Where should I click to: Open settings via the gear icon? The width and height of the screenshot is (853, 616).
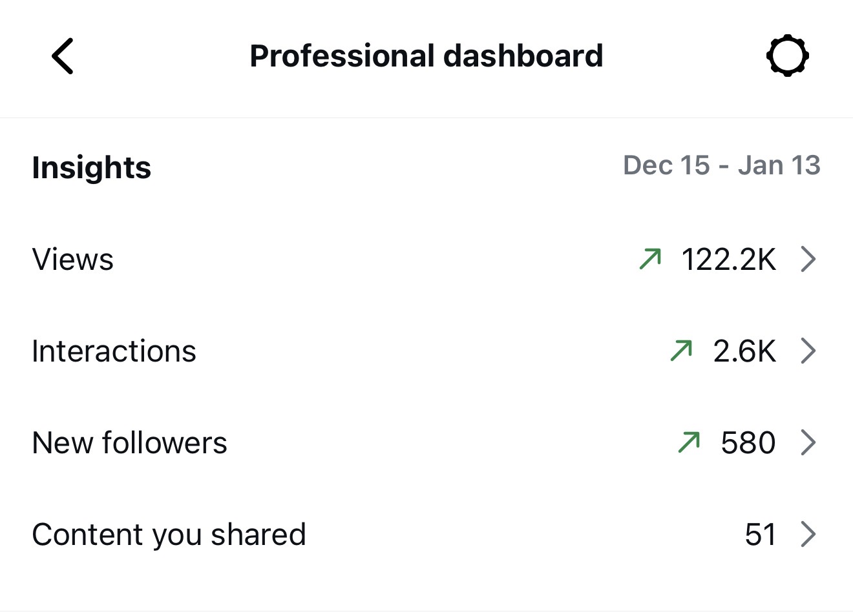pos(787,56)
